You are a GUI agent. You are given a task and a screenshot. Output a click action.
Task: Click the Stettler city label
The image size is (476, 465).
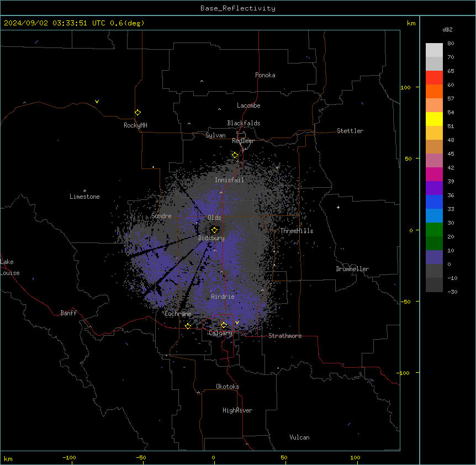pyautogui.click(x=350, y=131)
